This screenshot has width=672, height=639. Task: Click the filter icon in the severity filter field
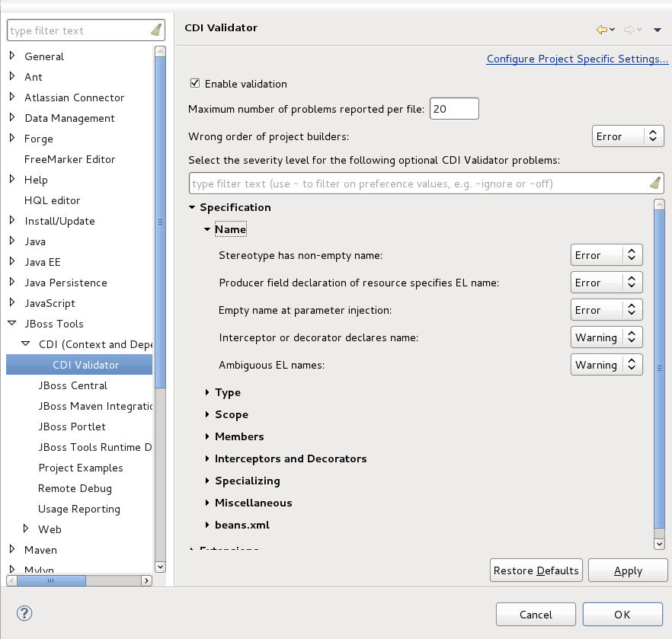pyautogui.click(x=655, y=183)
